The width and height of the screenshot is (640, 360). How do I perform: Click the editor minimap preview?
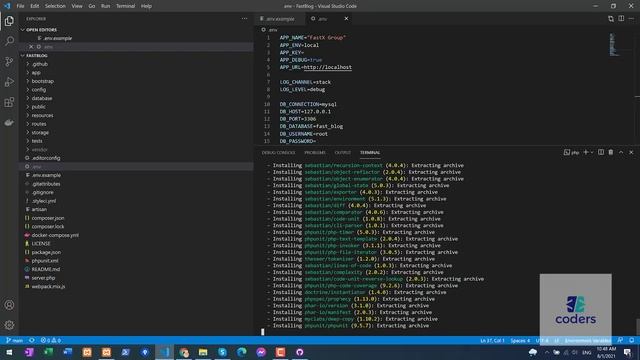[x=613, y=44]
